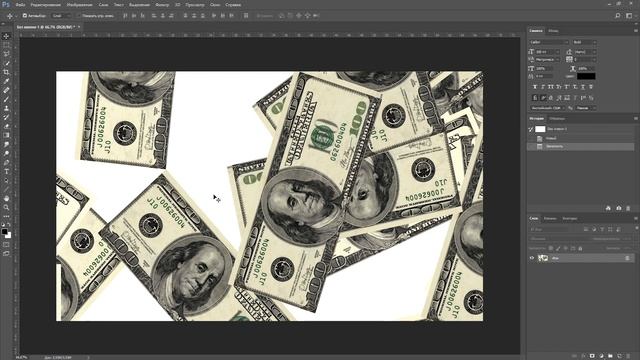Open the Автовыбор layer/group dropdown
The height and width of the screenshot is (360, 640).
tap(62, 16)
